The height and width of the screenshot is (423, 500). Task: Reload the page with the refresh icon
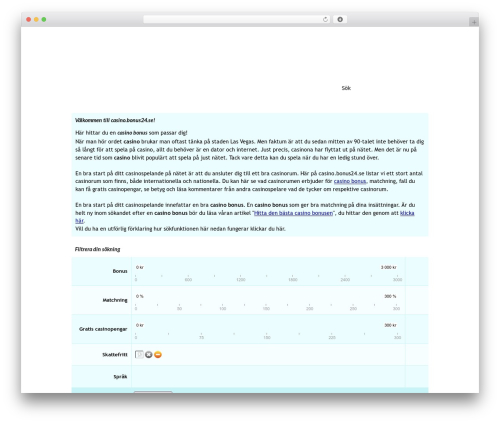325,20
